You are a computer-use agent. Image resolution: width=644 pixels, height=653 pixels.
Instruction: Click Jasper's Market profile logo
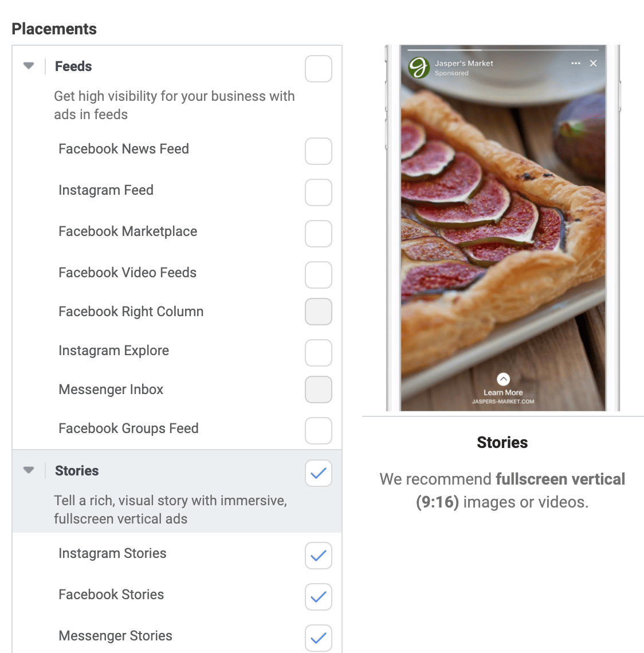[x=419, y=68]
